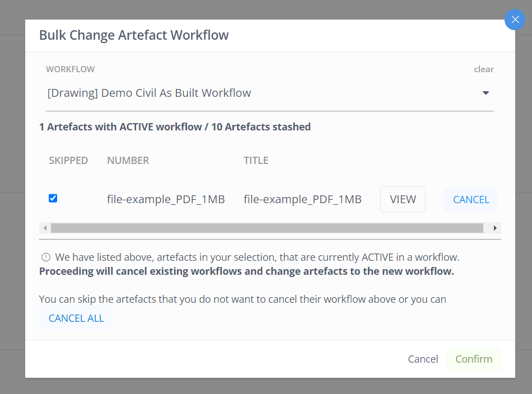This screenshot has height=394, width=532.
Task: Click Cancel in the dialog footer
Action: click(x=423, y=359)
